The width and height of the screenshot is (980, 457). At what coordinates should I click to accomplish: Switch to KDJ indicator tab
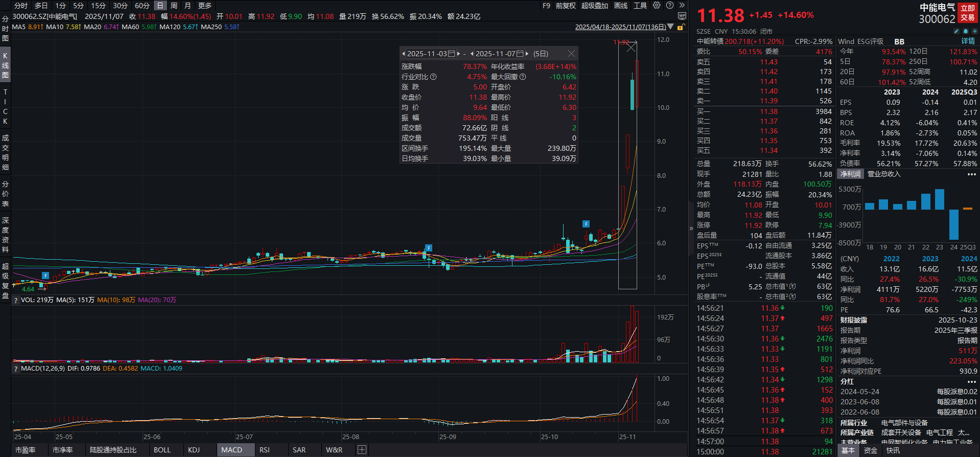pyautogui.click(x=194, y=450)
